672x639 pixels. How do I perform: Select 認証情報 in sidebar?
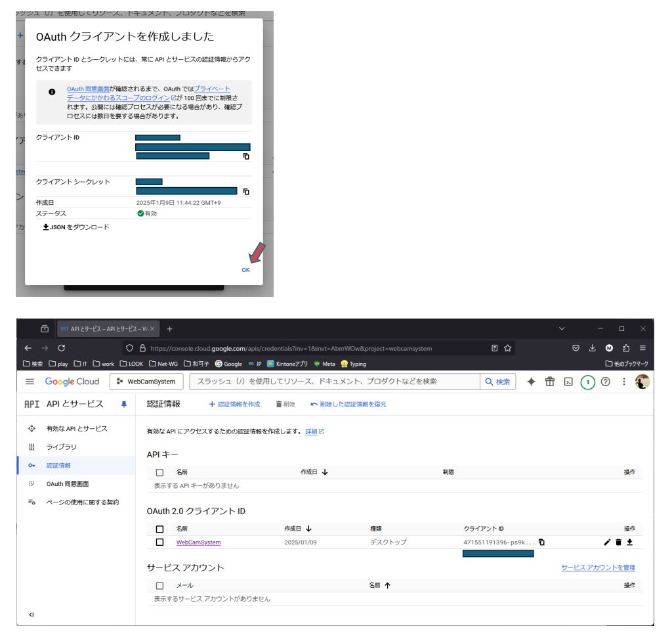point(76,466)
